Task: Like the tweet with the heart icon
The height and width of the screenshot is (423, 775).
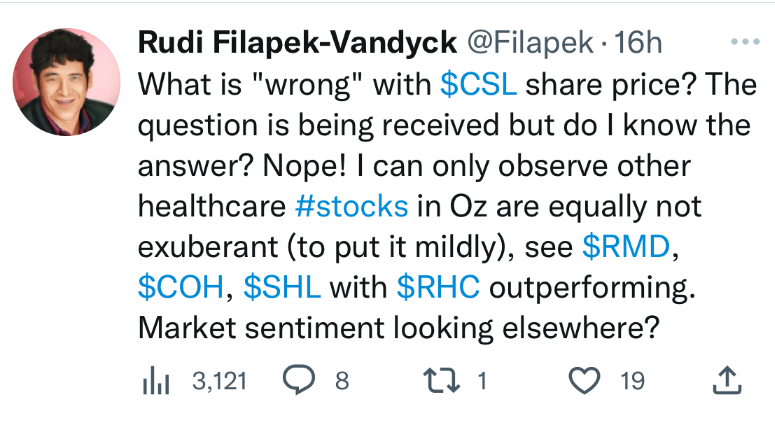Action: [x=585, y=379]
